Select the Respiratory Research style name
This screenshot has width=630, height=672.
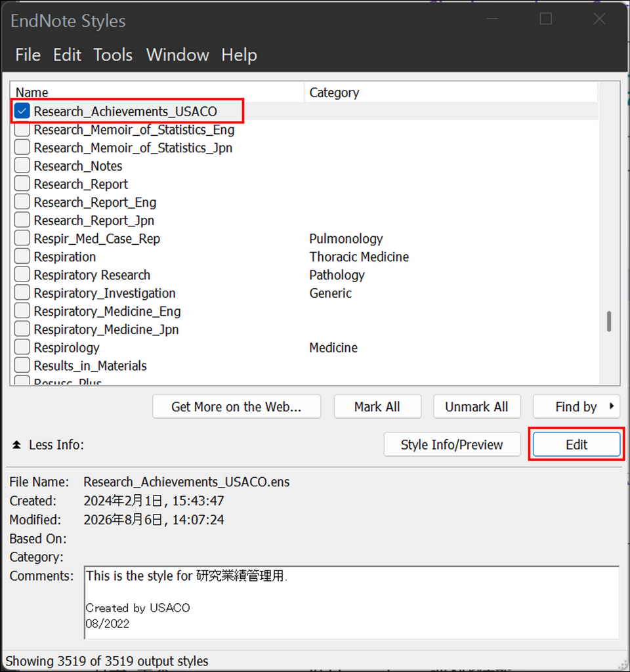pos(92,275)
